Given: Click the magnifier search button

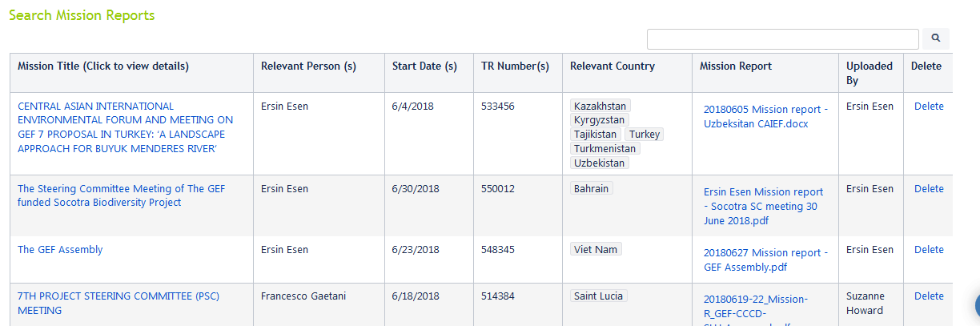Looking at the screenshot, I should pyautogui.click(x=936, y=38).
